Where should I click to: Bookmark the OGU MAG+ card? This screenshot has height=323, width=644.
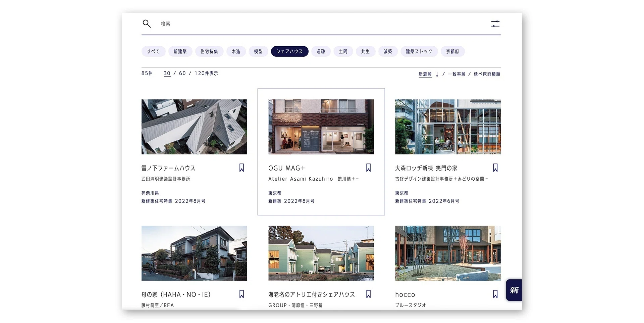(368, 168)
